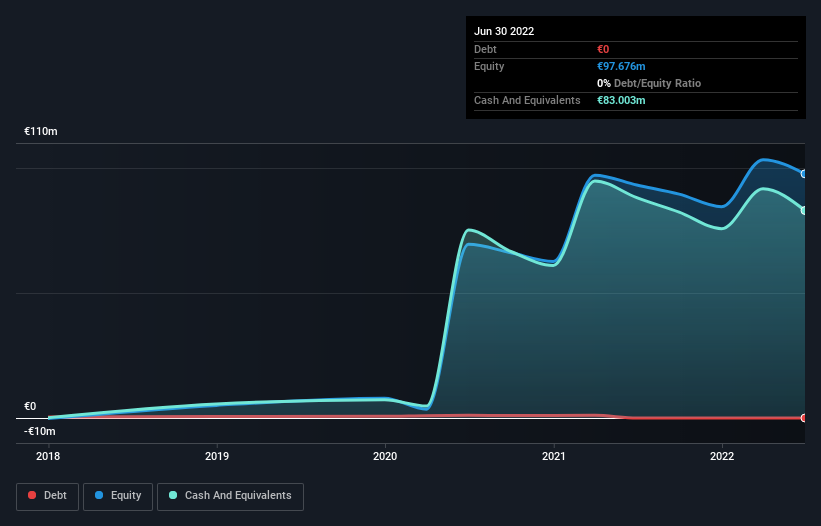
Task: Click the Equity label in tooltip
Action: (489, 66)
